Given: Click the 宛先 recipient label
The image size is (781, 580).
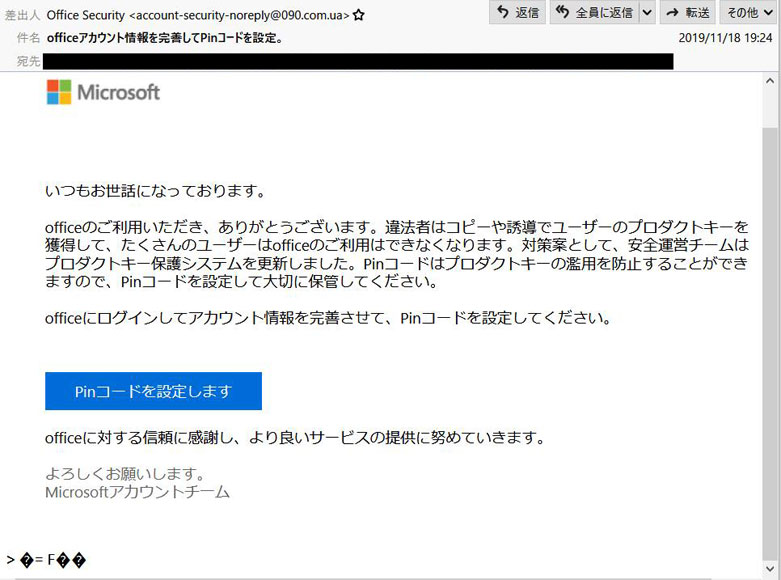Looking at the screenshot, I should point(28,61).
